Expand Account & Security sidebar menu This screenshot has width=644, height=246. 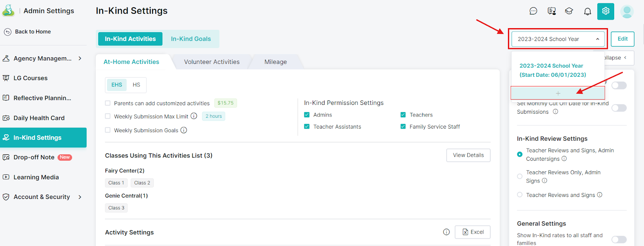click(x=80, y=197)
